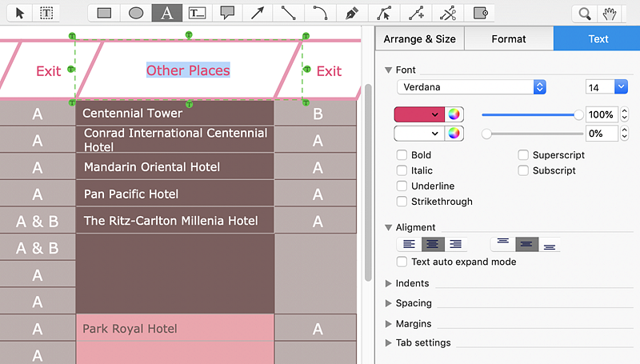Select the straight Line tool

(x=288, y=14)
